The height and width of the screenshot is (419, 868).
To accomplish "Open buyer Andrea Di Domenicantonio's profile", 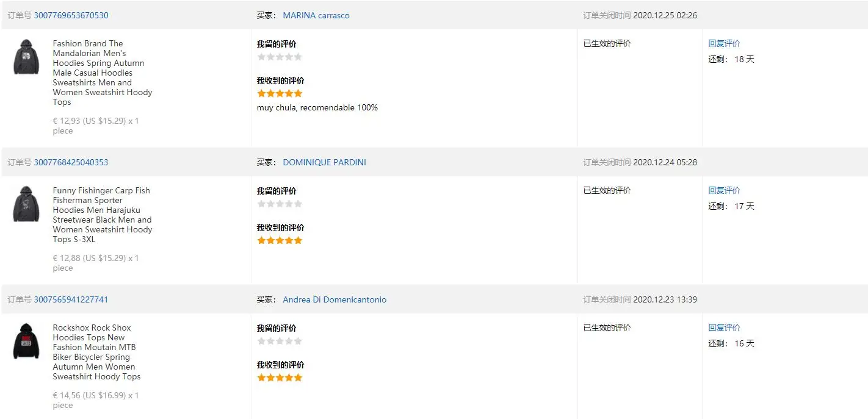I will (335, 299).
